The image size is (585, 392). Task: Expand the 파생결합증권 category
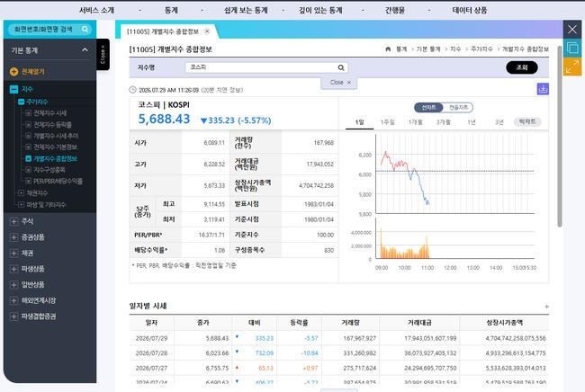[13, 316]
